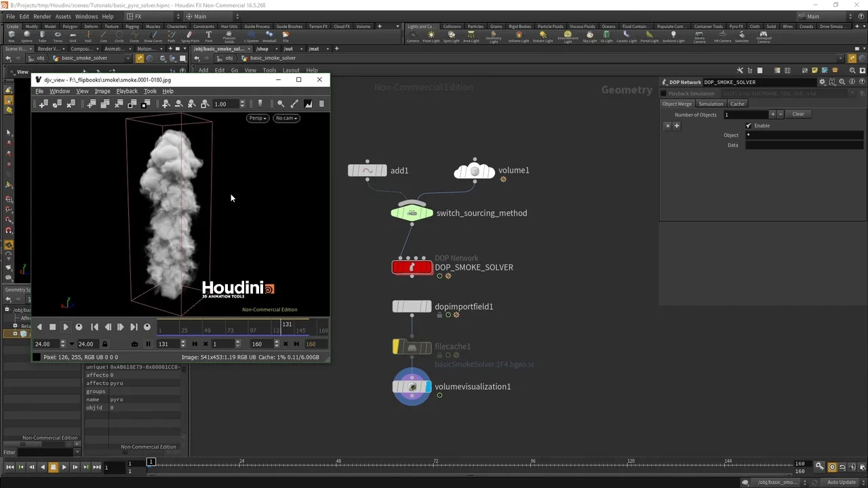Open the Render menu in Houdini

point(42,16)
